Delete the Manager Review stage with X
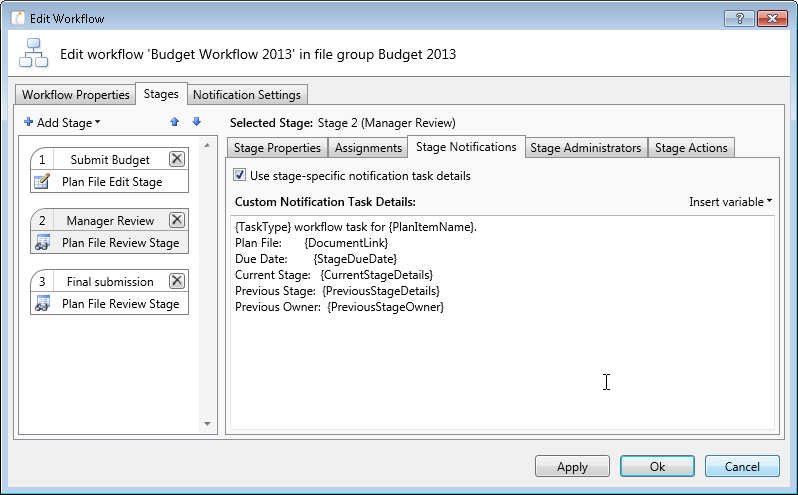 [x=177, y=220]
